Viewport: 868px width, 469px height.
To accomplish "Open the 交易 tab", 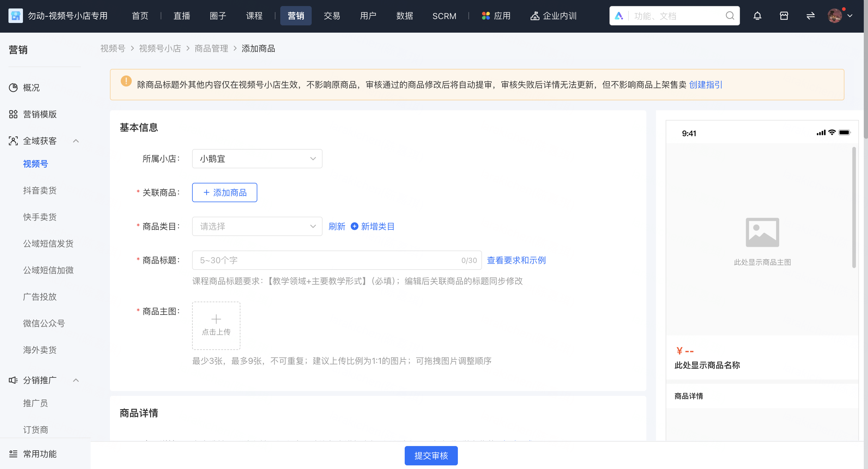I will tap(332, 16).
